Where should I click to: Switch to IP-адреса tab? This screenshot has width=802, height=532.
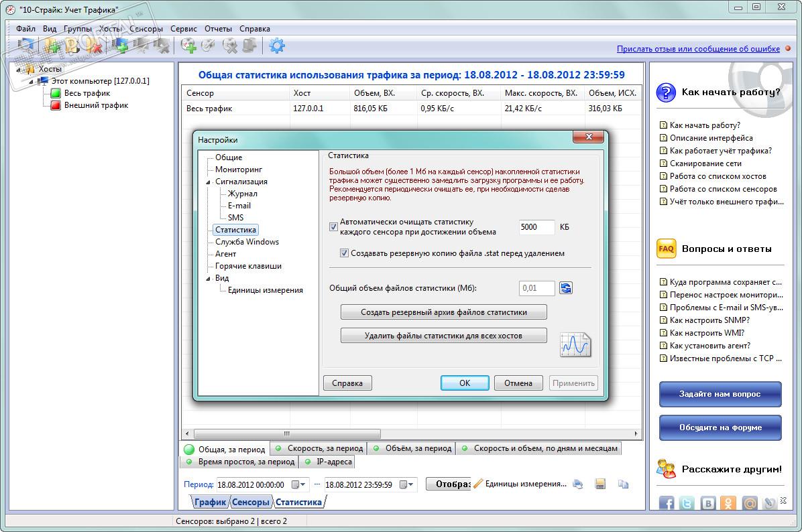pyautogui.click(x=328, y=462)
